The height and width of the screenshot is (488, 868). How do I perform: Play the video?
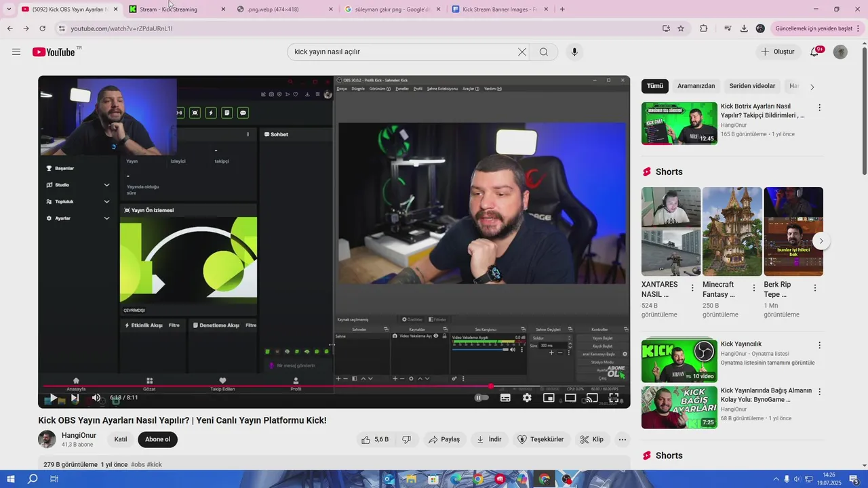pyautogui.click(x=53, y=398)
